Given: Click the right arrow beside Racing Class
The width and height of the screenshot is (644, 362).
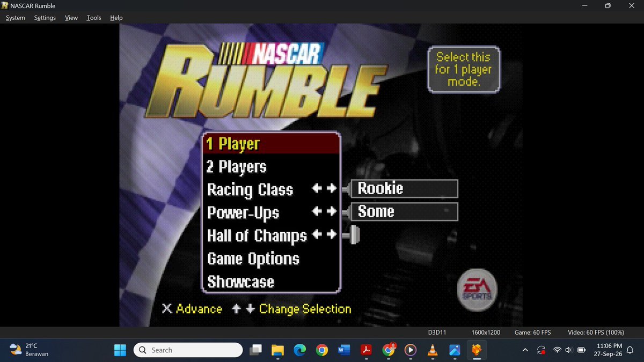Looking at the screenshot, I should tap(331, 189).
